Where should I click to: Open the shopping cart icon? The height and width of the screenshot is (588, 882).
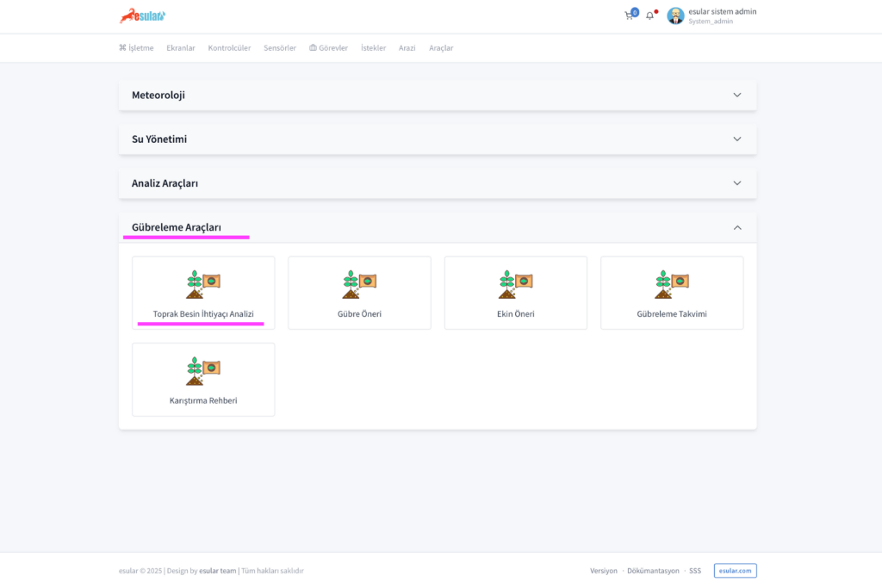pyautogui.click(x=629, y=15)
